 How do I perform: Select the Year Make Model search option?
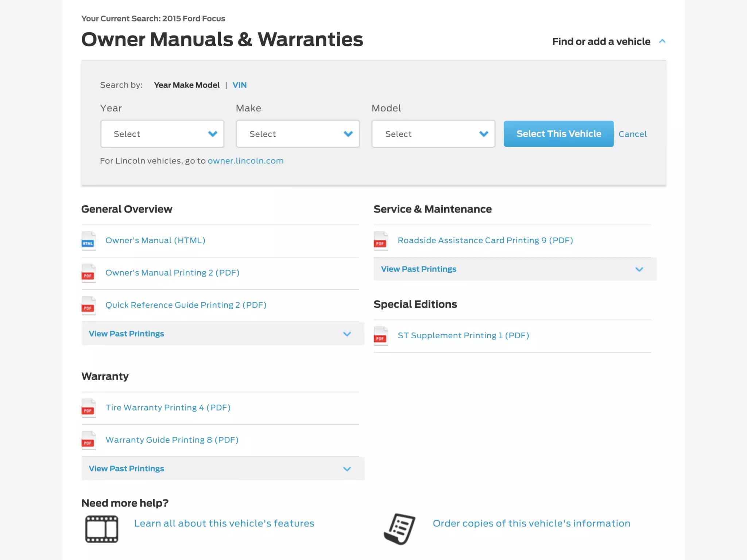coord(187,85)
